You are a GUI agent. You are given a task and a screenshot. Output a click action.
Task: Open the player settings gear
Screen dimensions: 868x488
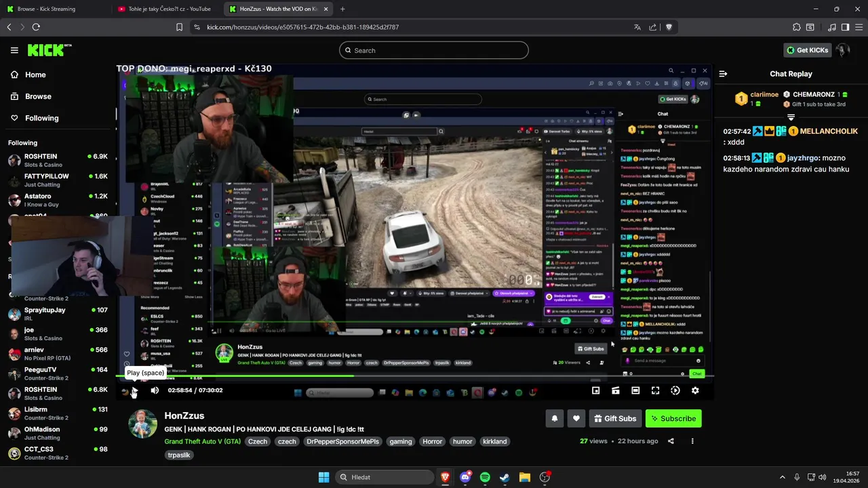[x=695, y=390]
